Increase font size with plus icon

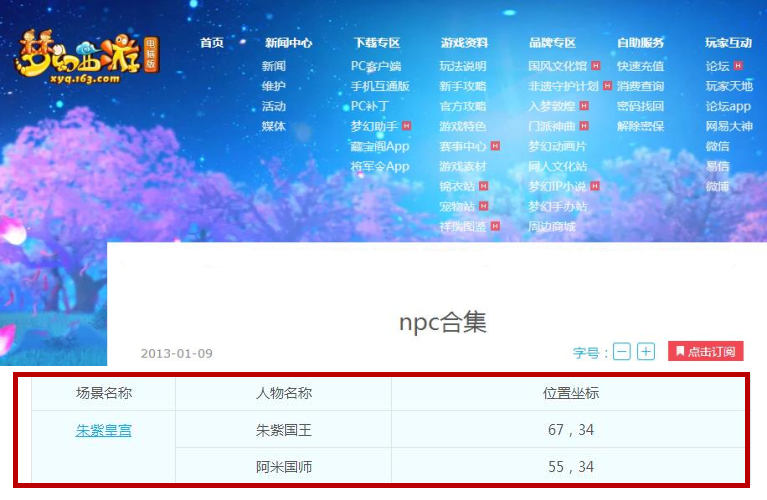646,352
